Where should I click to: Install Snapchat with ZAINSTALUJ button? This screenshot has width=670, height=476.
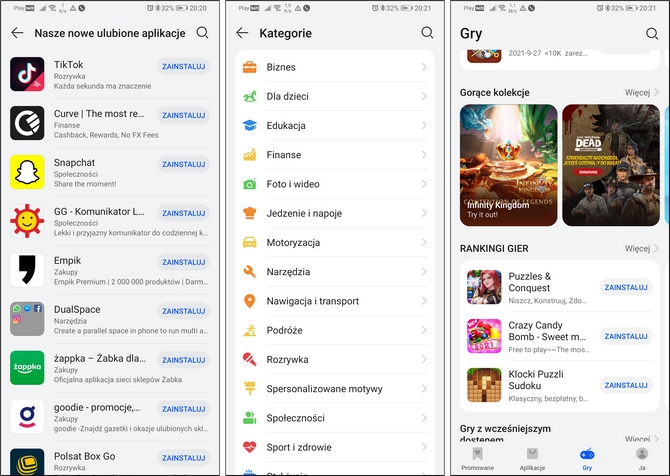183,164
